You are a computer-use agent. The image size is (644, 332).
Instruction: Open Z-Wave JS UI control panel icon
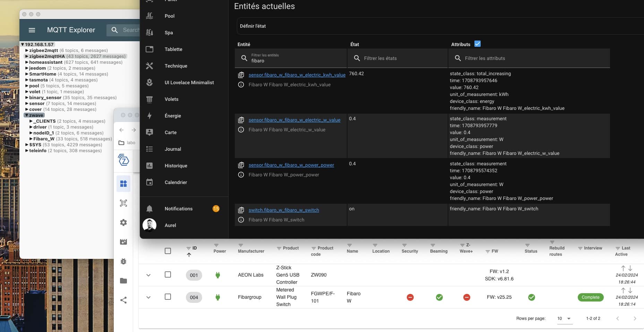click(x=123, y=184)
